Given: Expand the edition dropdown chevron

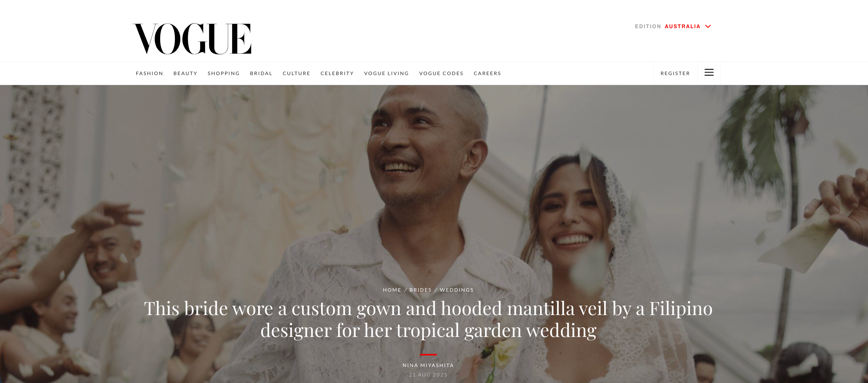Looking at the screenshot, I should [708, 26].
